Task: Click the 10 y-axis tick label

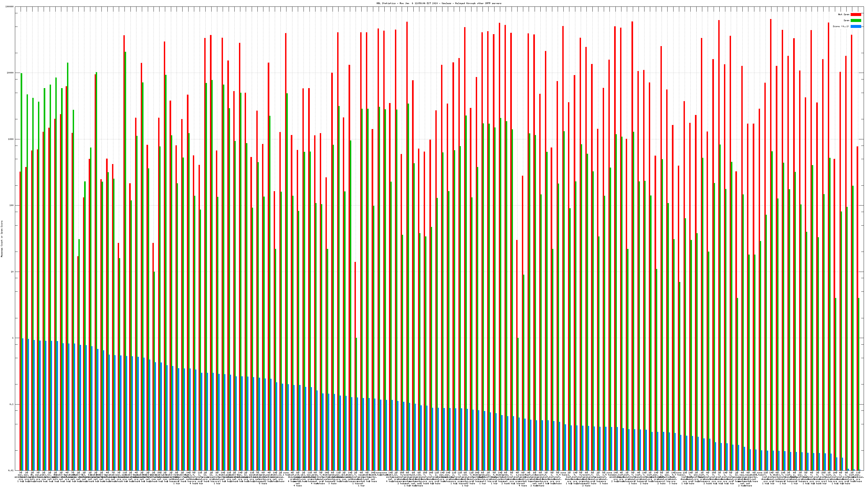Action: (x=12, y=272)
